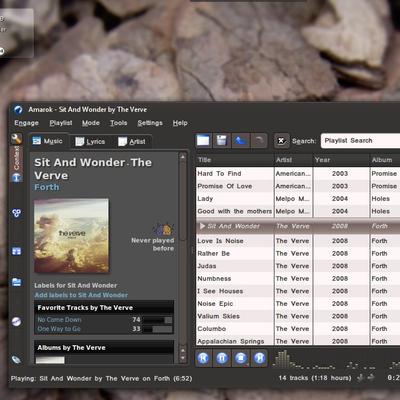
Task: Click the greyed redo toolbar icon
Action: coord(259,141)
